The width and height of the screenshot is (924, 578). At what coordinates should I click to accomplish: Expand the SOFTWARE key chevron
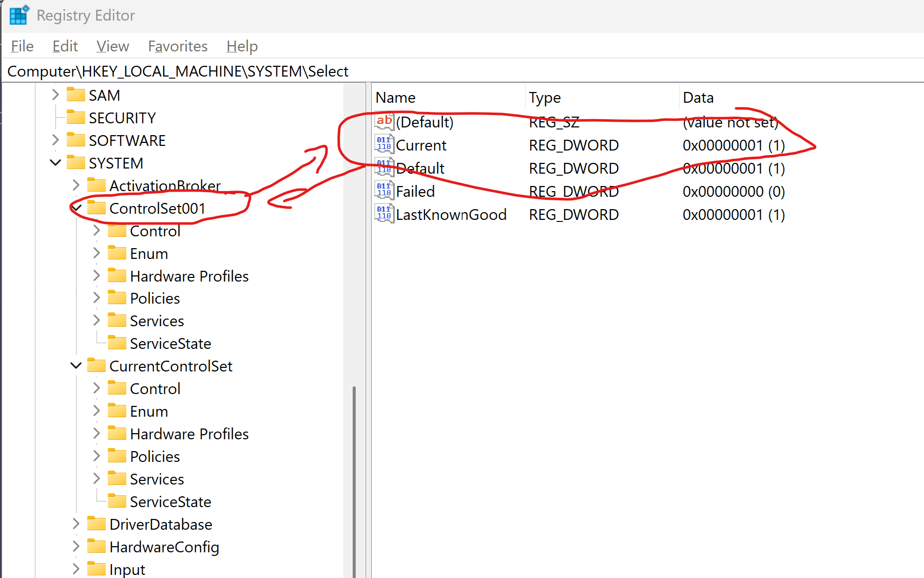pyautogui.click(x=55, y=140)
